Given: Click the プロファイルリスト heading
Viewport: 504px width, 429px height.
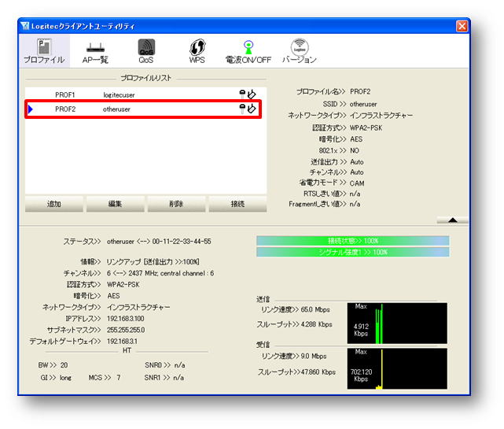Looking at the screenshot, I should 145,78.
